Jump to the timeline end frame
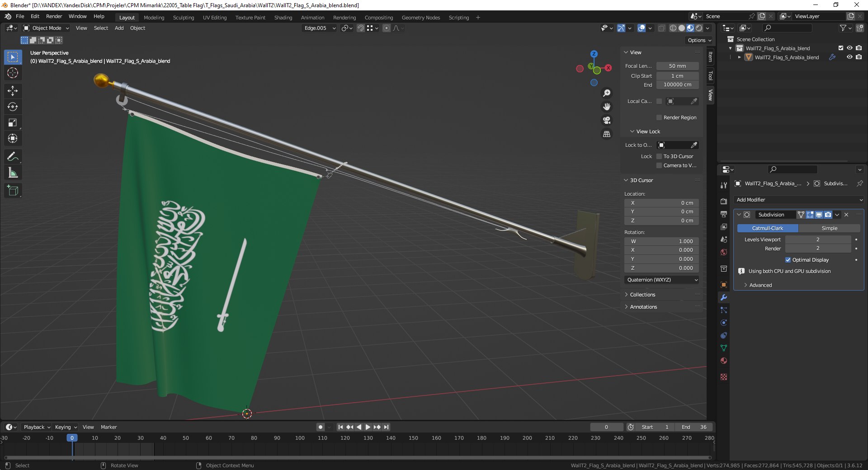 (386, 427)
